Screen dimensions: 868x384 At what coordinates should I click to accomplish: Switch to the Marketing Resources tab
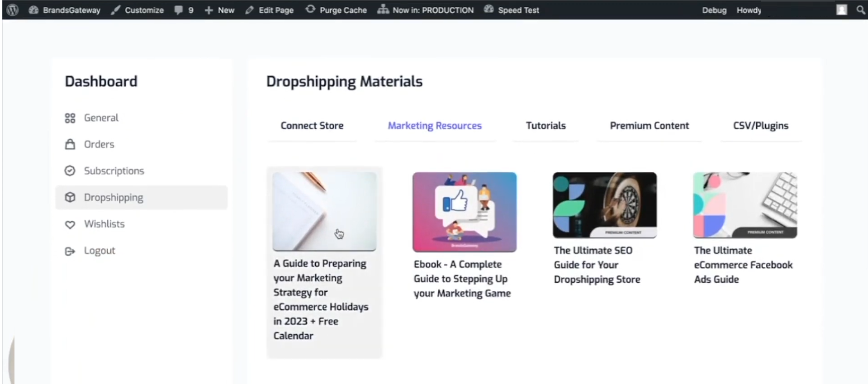pos(435,126)
